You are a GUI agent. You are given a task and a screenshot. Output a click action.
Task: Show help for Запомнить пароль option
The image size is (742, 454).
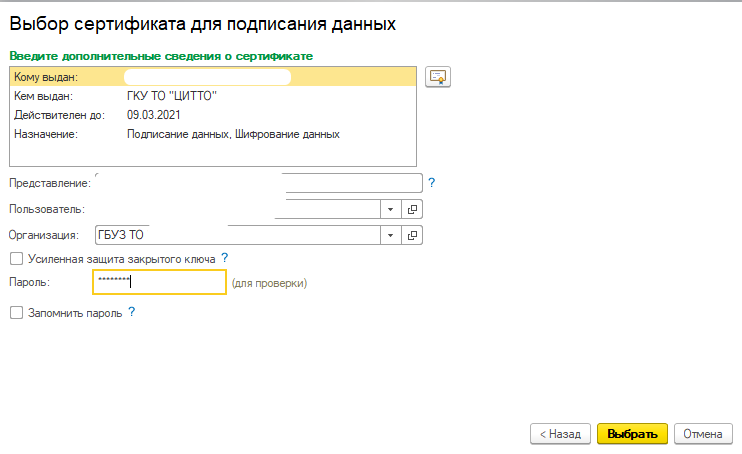[131, 313]
